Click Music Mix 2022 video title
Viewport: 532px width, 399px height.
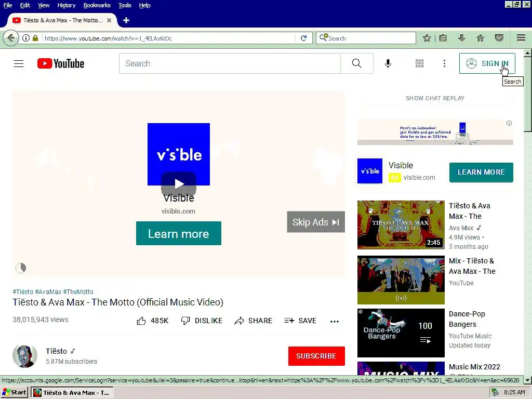pos(474,367)
